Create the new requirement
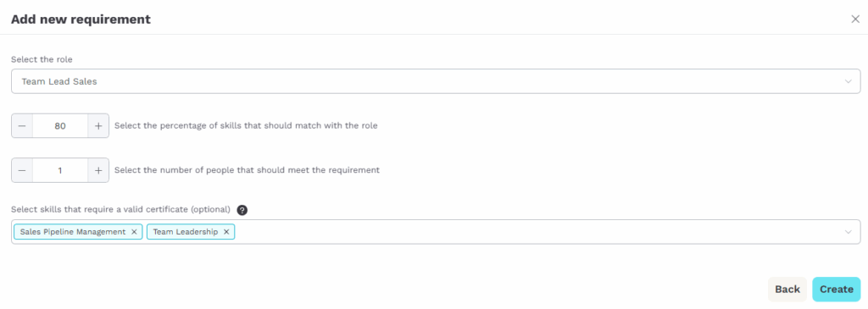 837,289
